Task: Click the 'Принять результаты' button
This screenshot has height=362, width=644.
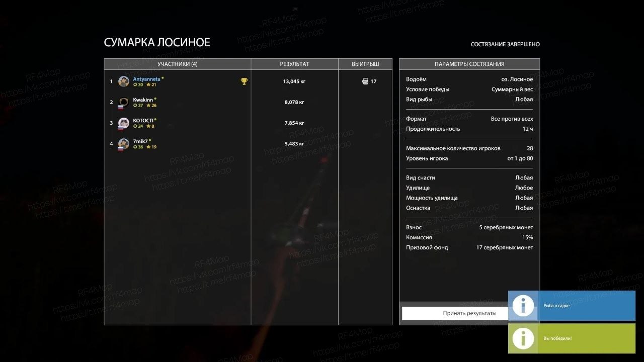Action: tap(469, 313)
